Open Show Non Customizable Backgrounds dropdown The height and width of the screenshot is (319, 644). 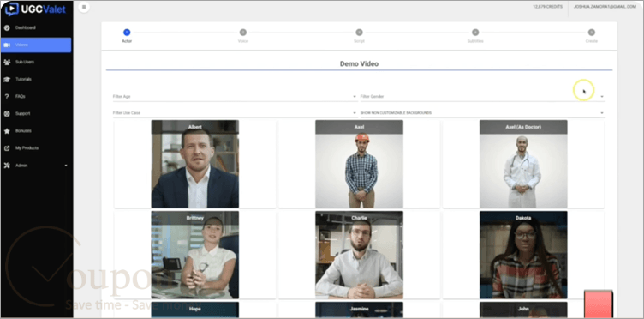click(482, 113)
